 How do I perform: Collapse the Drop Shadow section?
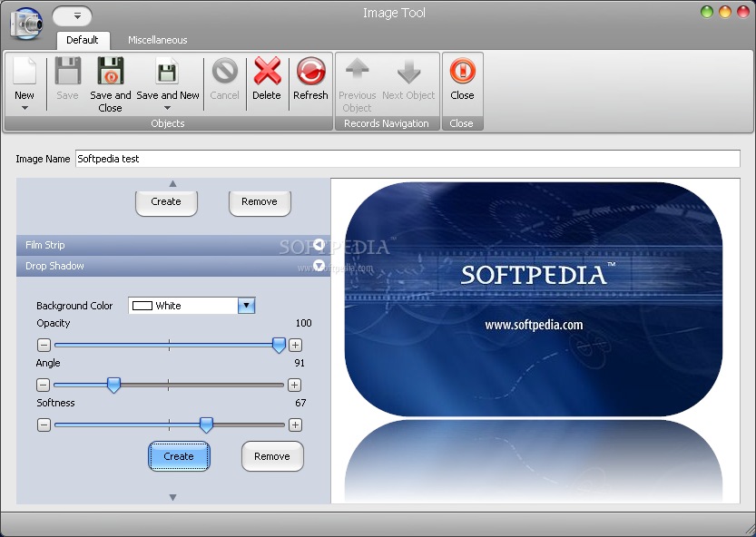[x=319, y=265]
